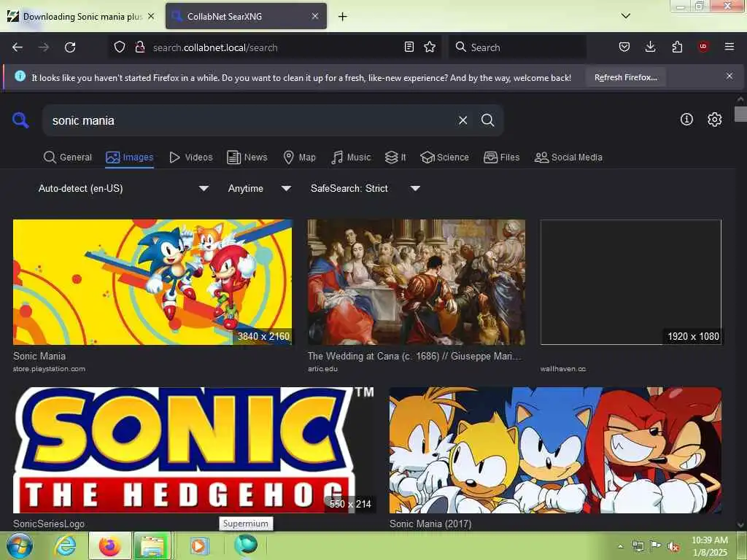This screenshot has height=560, width=747.
Task: Open the Firefox hamburger menu
Action: [x=729, y=47]
